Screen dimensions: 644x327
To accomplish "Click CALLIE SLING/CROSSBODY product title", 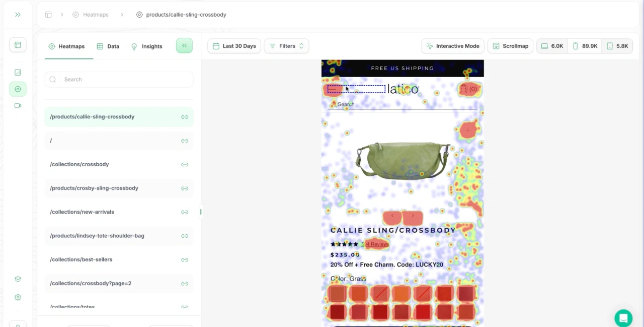I will pyautogui.click(x=393, y=230).
